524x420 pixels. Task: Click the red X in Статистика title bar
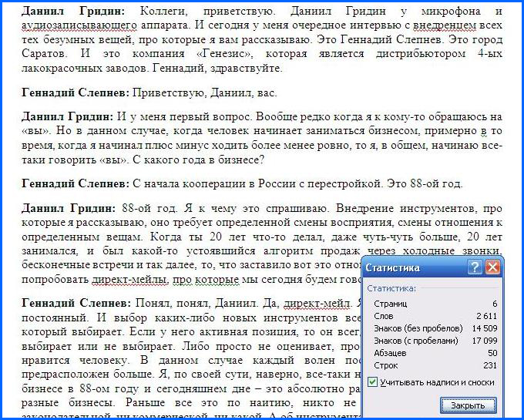tap(492, 267)
